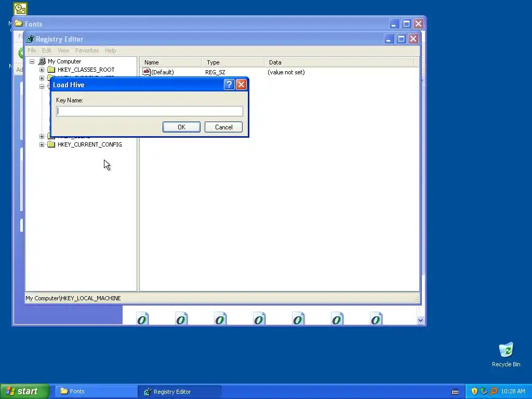The height and width of the screenshot is (399, 532).
Task: Click the 10:28 AM system clock
Action: [x=513, y=391]
